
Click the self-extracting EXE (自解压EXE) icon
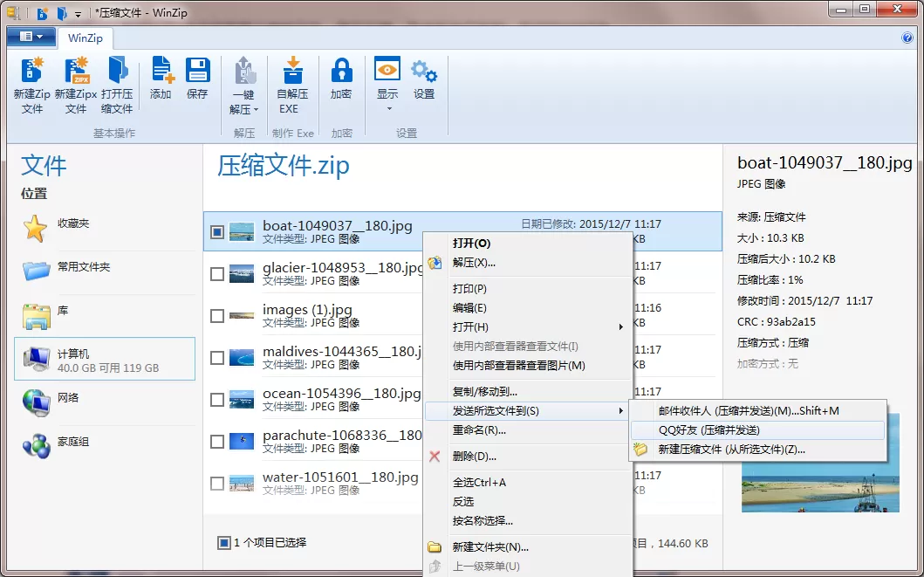pos(292,70)
